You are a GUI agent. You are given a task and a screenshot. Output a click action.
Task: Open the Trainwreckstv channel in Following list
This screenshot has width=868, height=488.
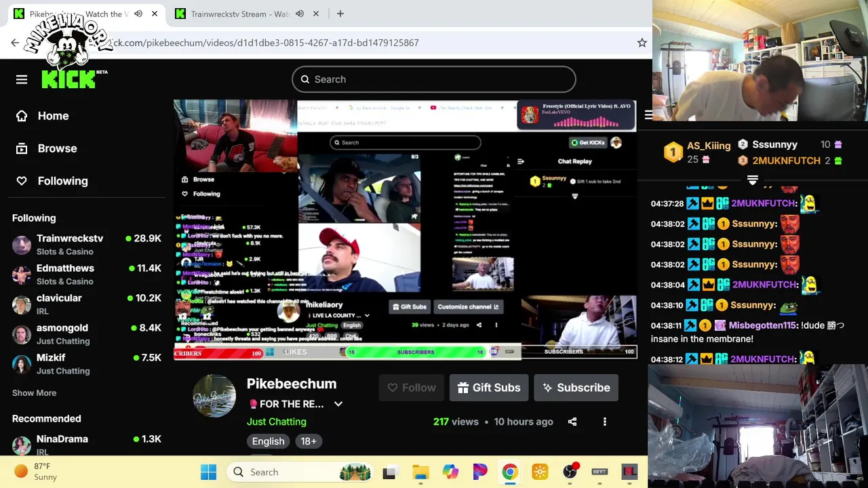tap(87, 245)
